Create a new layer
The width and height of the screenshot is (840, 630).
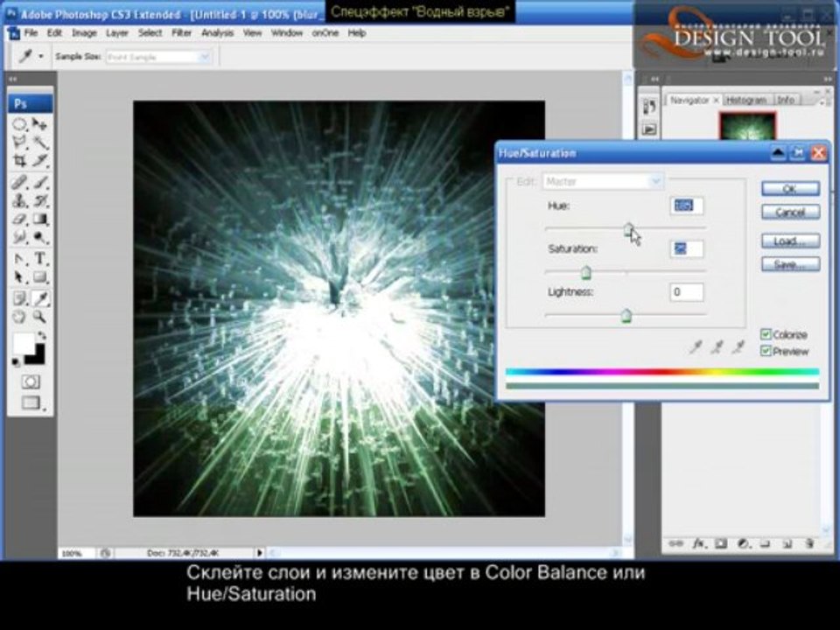(x=787, y=544)
